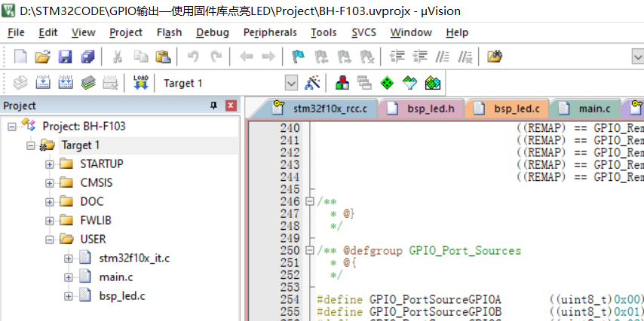Viewport: 644px width, 321px height.
Task: Create a new file with New icon
Action: coord(20,57)
